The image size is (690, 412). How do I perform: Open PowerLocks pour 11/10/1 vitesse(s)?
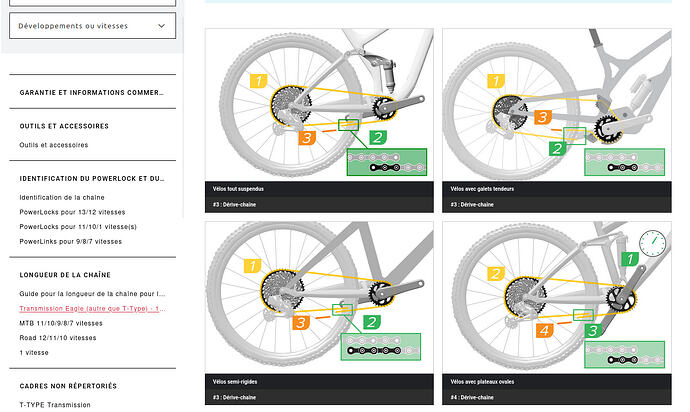click(x=78, y=227)
